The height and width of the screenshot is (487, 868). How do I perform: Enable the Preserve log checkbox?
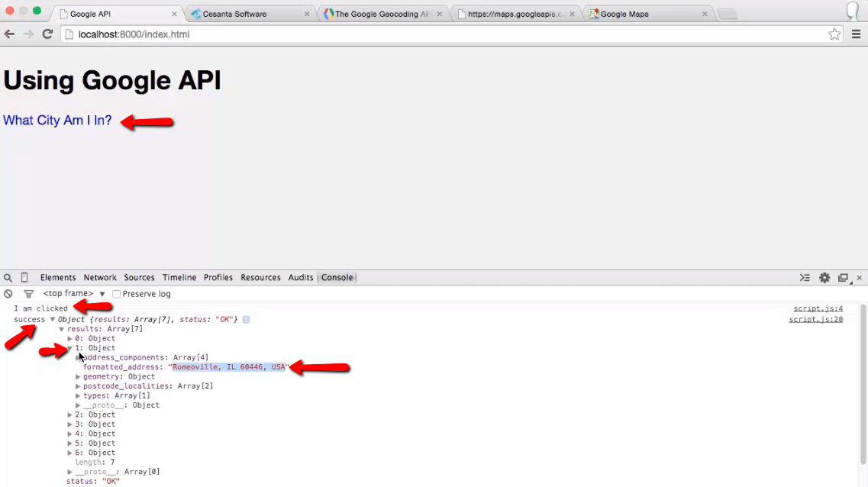[x=116, y=294]
